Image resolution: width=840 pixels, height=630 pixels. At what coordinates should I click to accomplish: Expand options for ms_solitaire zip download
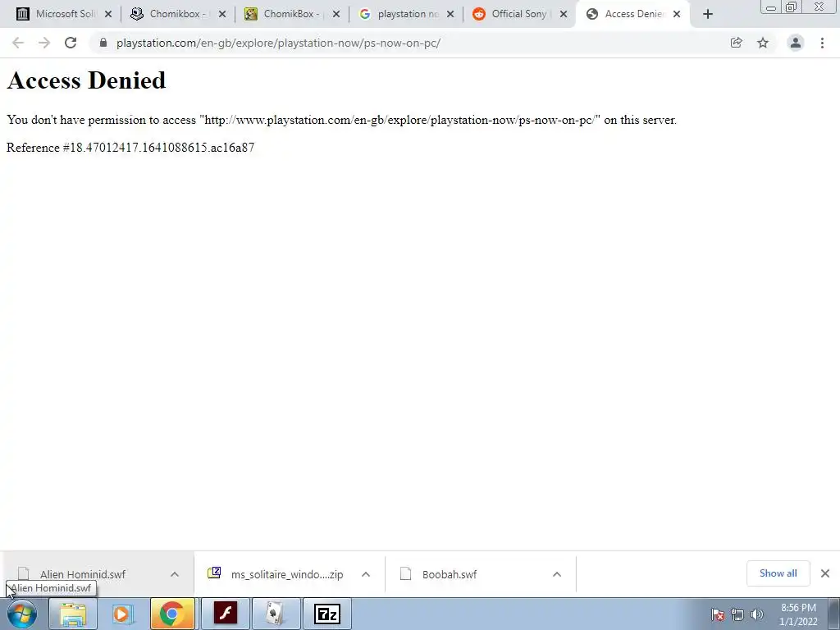point(366,574)
